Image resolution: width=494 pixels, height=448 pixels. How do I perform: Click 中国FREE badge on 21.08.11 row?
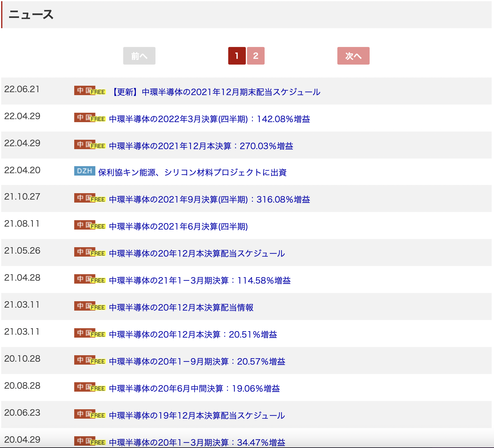point(90,225)
